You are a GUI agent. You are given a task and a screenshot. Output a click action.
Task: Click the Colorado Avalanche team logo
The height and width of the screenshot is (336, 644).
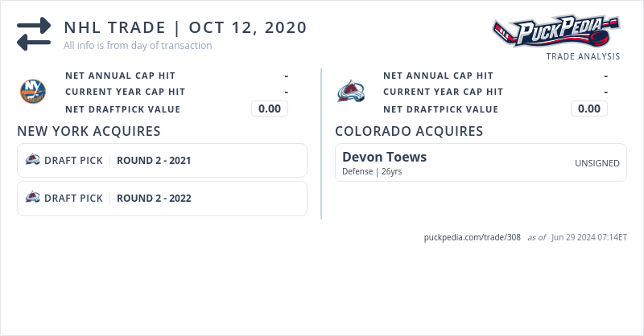[351, 92]
